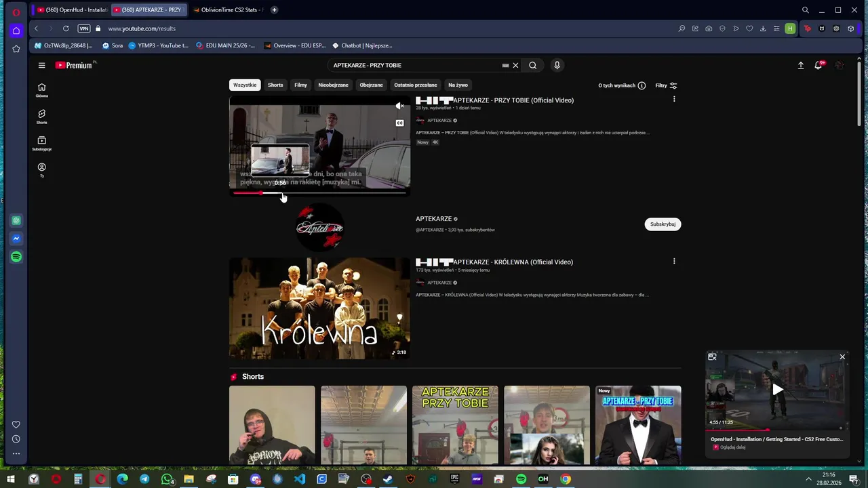Open the Królewna video thumbnail

coord(319,308)
